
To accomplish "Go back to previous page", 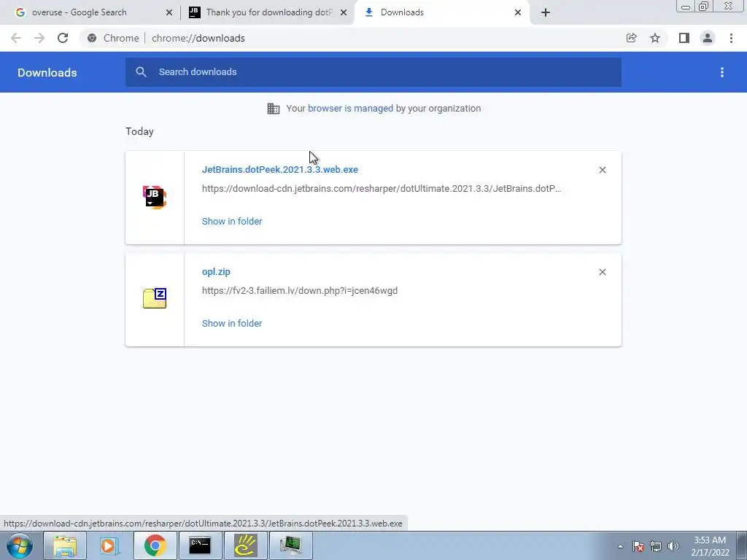I will (x=16, y=38).
